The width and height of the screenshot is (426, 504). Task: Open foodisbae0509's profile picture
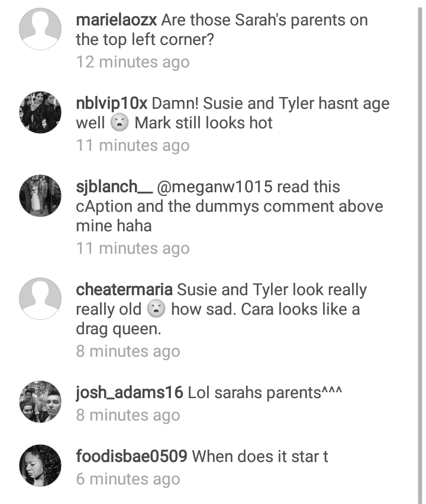pos(40,466)
